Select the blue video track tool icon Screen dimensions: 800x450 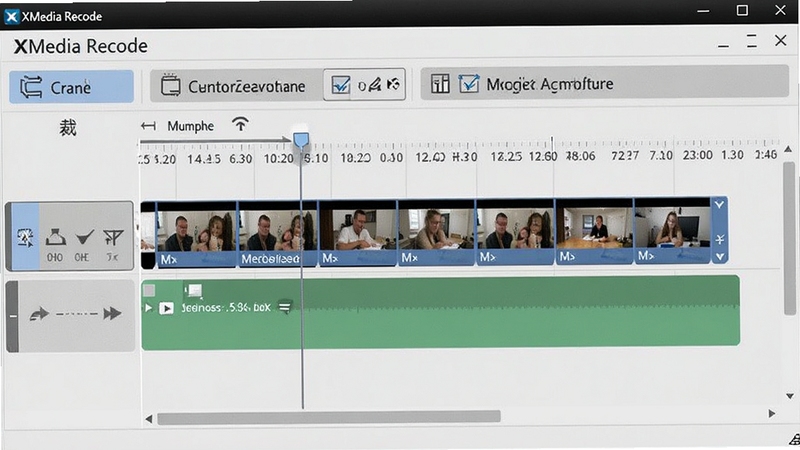click(x=25, y=237)
